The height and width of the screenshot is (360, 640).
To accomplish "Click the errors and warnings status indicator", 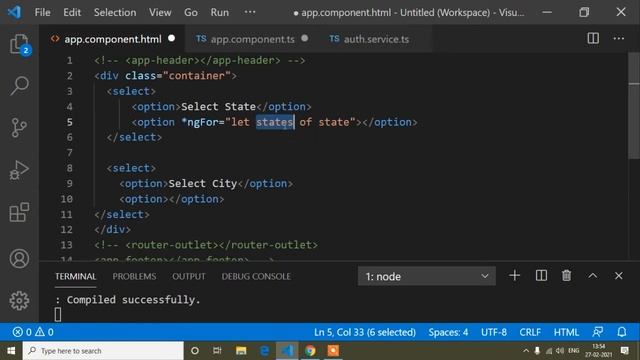I will pyautogui.click(x=33, y=332).
